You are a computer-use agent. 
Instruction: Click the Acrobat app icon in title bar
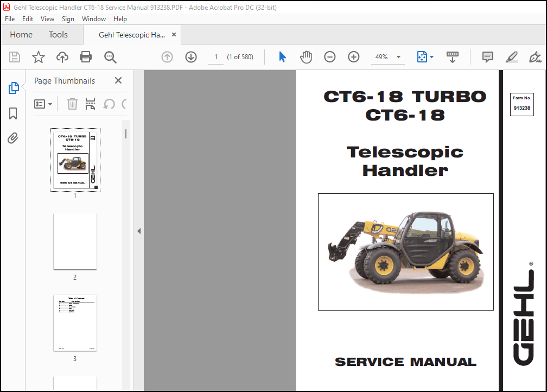click(x=7, y=8)
